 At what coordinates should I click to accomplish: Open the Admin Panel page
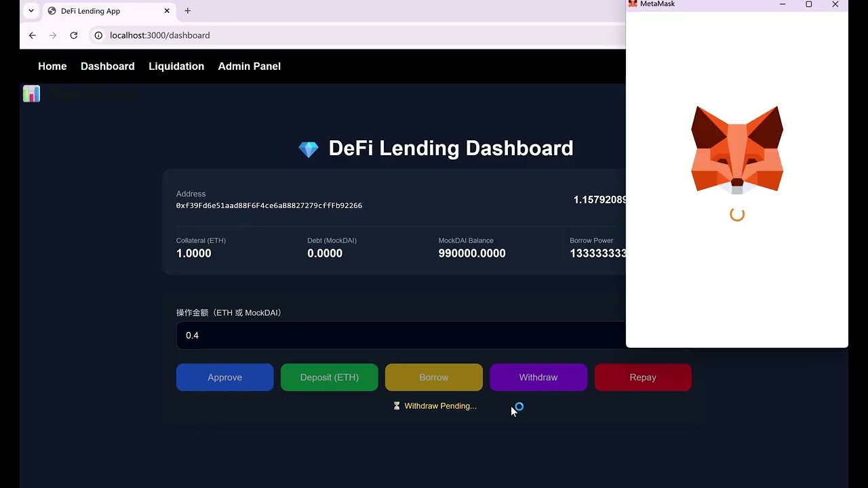tap(250, 66)
